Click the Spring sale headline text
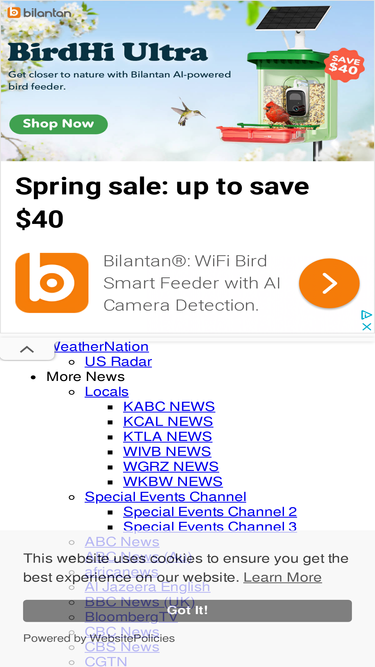Image resolution: width=375 pixels, height=667 pixels. click(162, 202)
